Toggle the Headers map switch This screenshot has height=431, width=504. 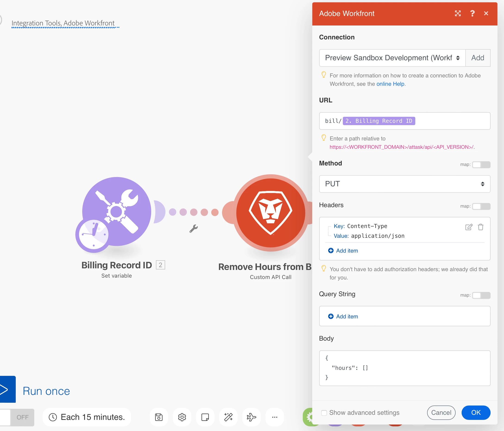tap(481, 206)
